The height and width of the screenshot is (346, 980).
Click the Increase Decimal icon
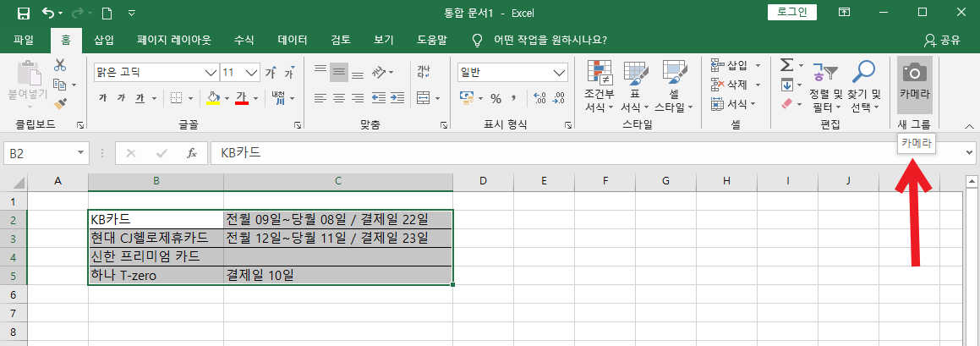[540, 97]
